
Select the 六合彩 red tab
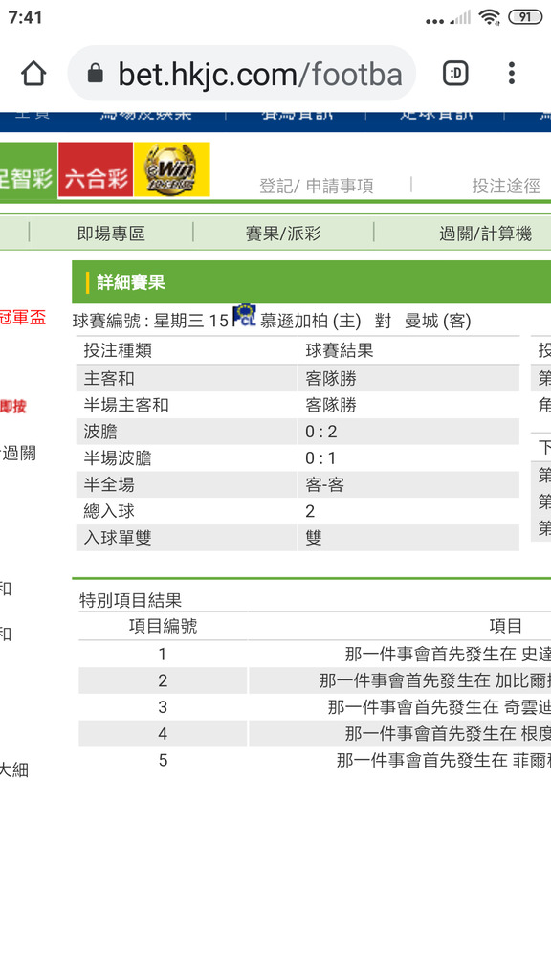96,170
